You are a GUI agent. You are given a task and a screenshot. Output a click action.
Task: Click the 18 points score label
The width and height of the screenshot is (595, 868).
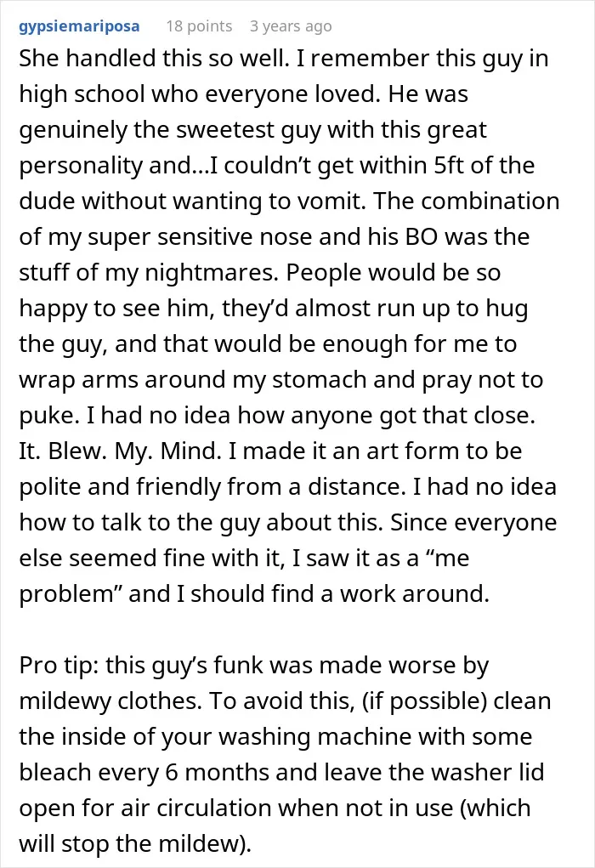(x=199, y=26)
